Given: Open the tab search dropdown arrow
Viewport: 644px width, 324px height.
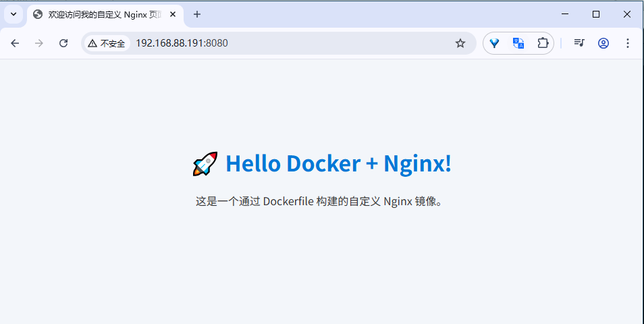Looking at the screenshot, I should click(x=14, y=14).
